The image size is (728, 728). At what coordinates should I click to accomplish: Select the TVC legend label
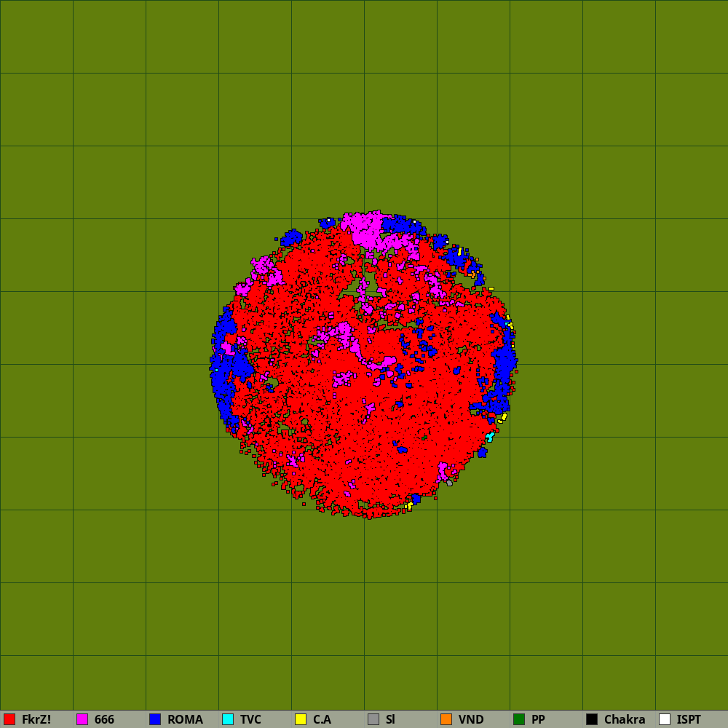click(250, 719)
